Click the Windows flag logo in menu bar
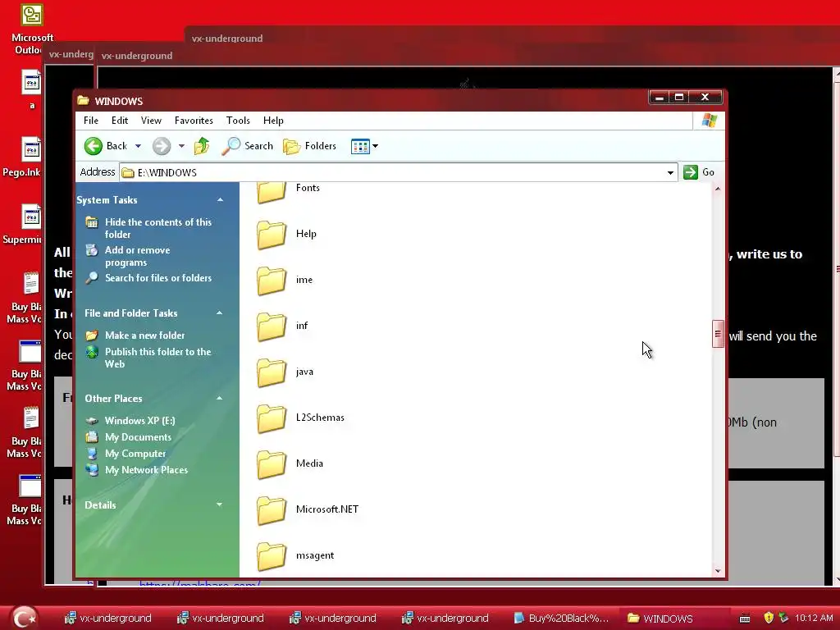 (710, 121)
